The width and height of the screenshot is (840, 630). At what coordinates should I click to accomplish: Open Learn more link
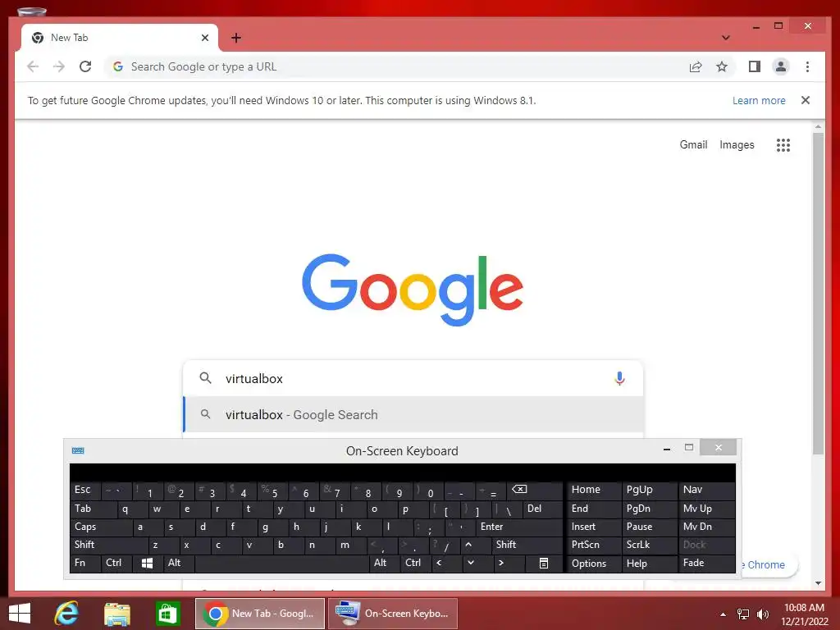click(x=759, y=100)
